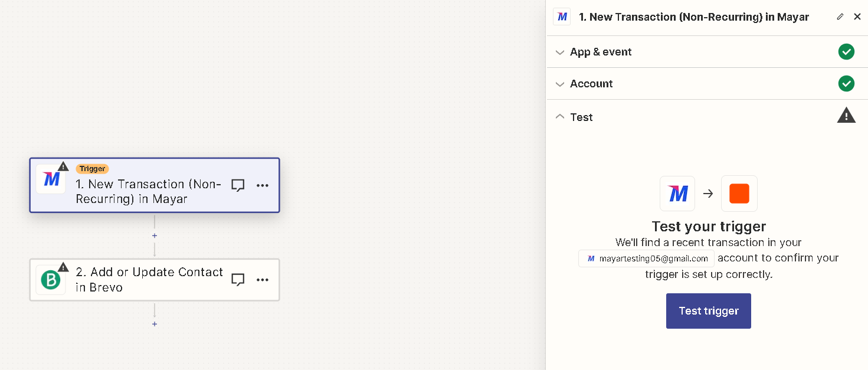Click the warning badge on Brevo step icon
Image resolution: width=868 pixels, height=370 pixels.
63,267
